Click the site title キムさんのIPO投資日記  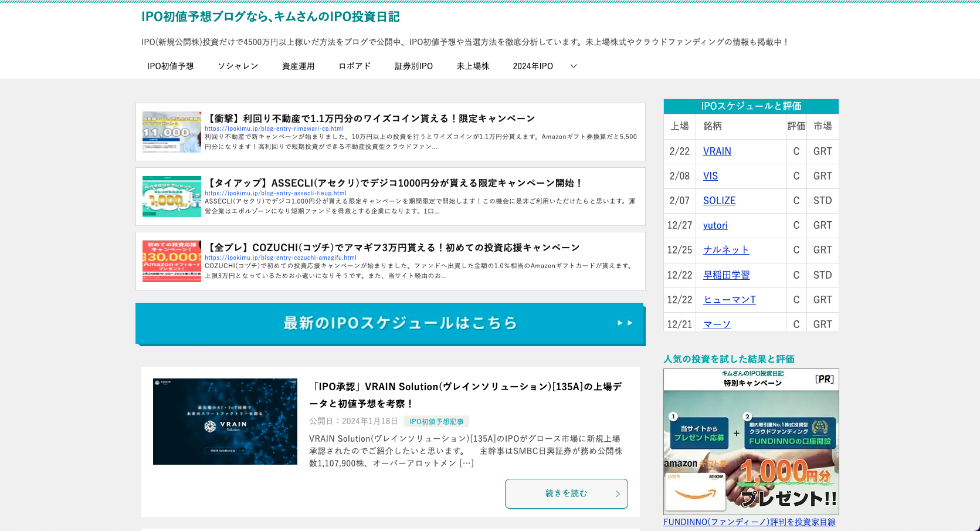270,16
